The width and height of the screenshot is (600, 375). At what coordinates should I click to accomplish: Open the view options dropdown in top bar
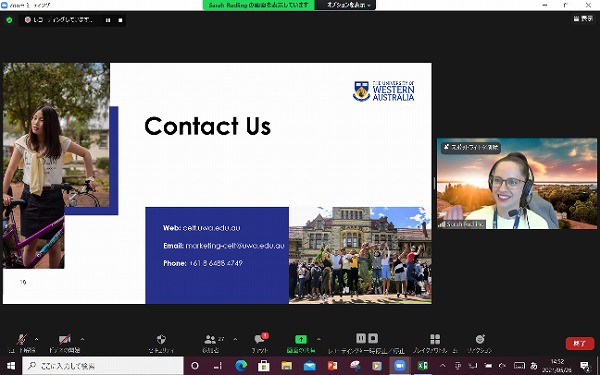pos(349,5)
